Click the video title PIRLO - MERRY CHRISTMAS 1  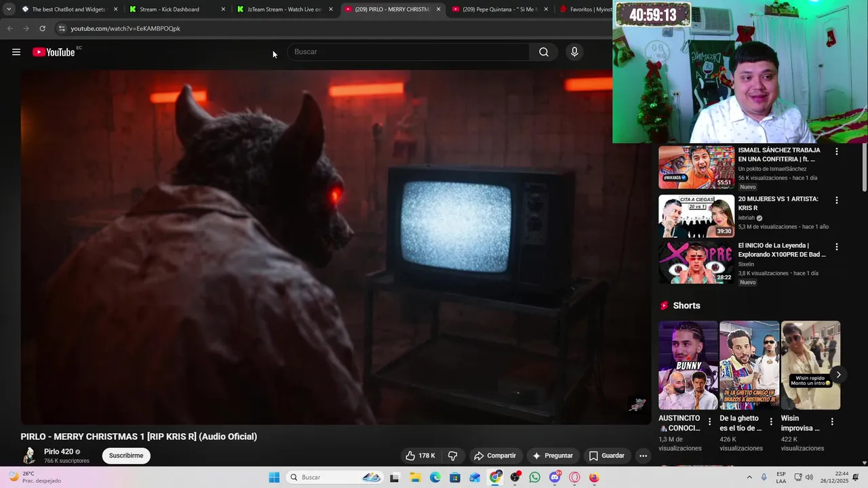coord(139,436)
